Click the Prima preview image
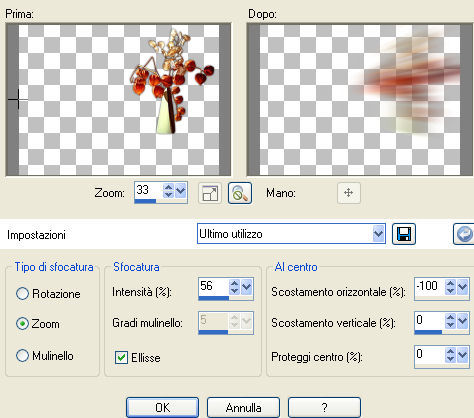The width and height of the screenshot is (474, 418). 118,99
